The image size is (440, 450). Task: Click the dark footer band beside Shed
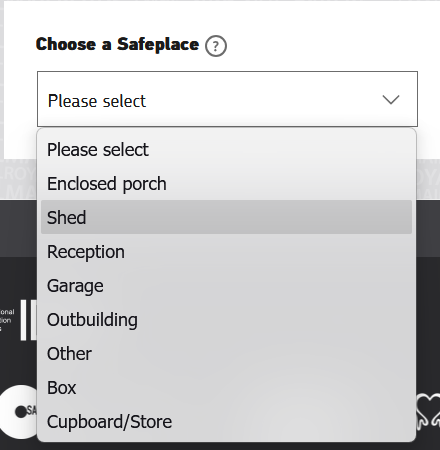20,228
